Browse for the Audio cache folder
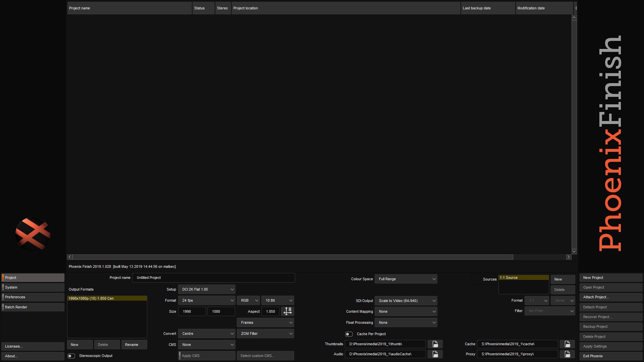This screenshot has width=644, height=362. 435,354
